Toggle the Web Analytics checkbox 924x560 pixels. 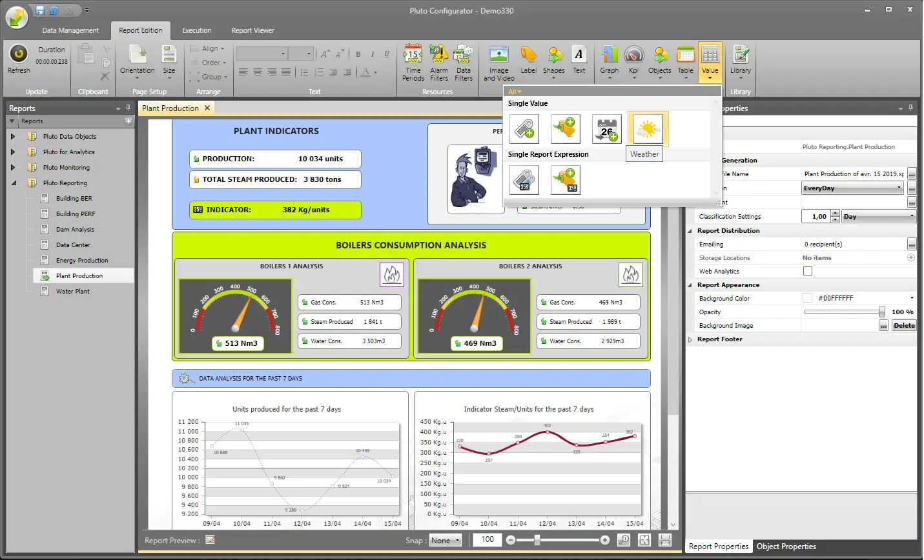click(x=808, y=272)
